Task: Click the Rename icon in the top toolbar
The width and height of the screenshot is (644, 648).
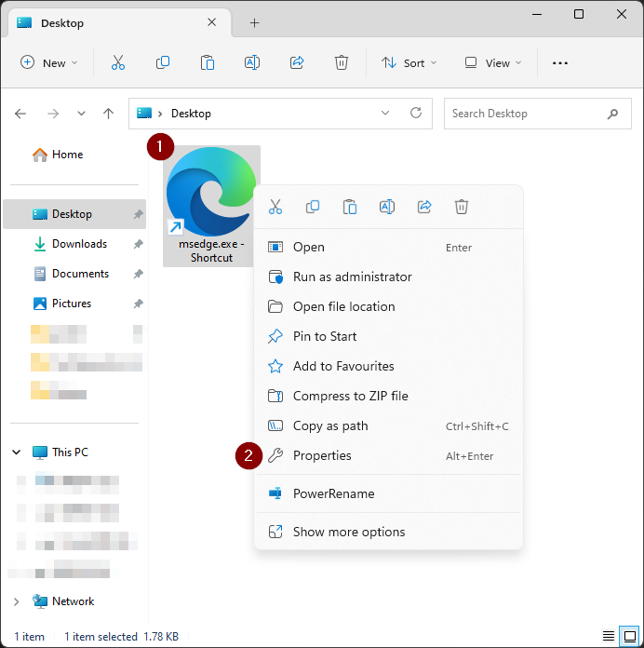Action: pyautogui.click(x=252, y=62)
